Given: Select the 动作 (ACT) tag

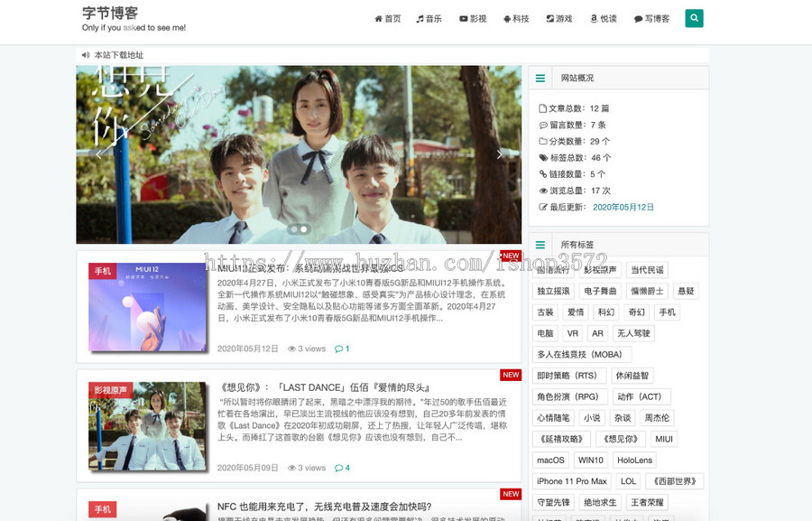Looking at the screenshot, I should click(641, 397).
